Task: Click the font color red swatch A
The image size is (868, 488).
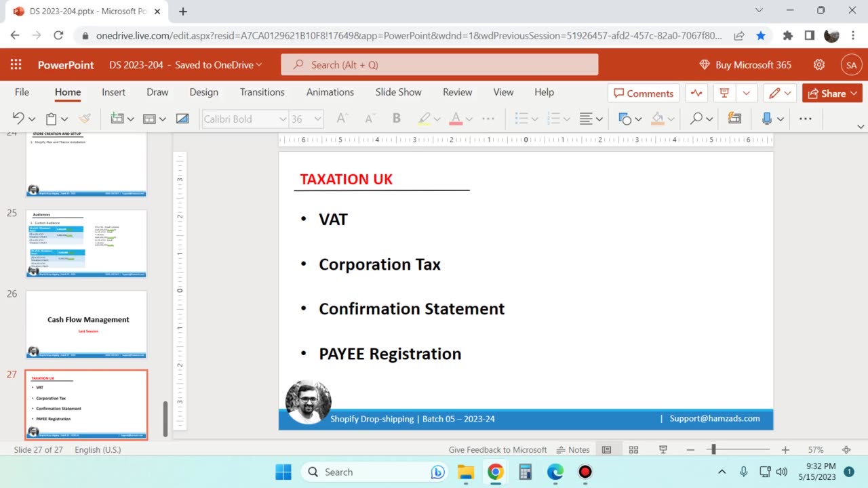Action: pos(456,119)
